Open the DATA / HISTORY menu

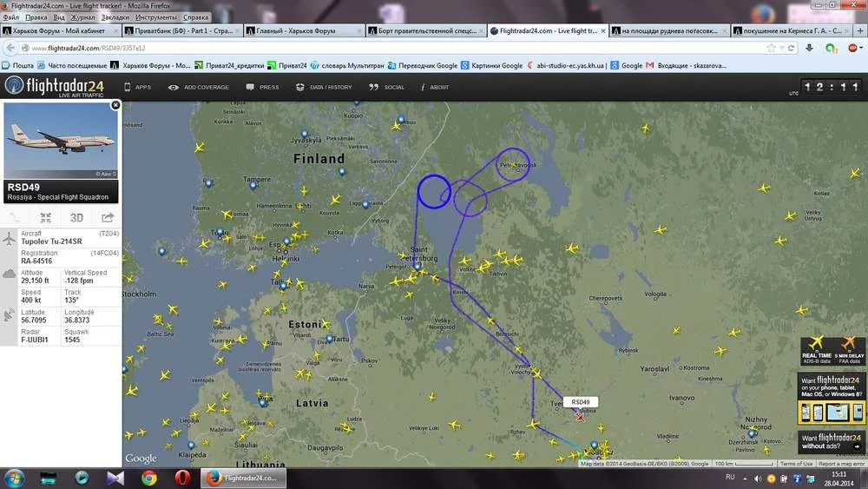[x=324, y=87]
